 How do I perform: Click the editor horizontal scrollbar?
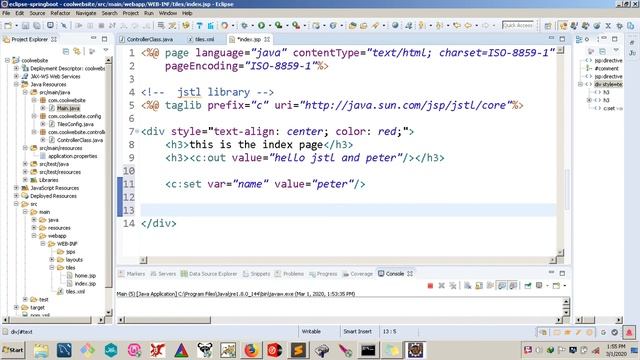click(x=347, y=260)
